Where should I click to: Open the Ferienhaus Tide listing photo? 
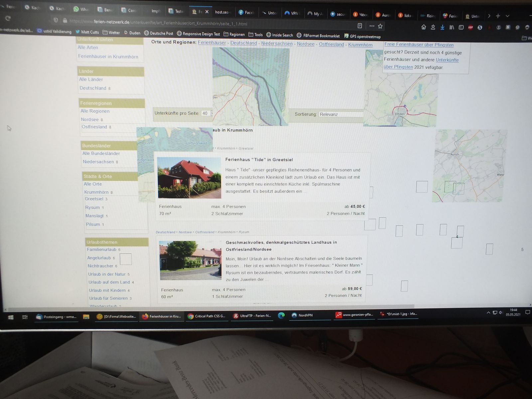(189, 178)
